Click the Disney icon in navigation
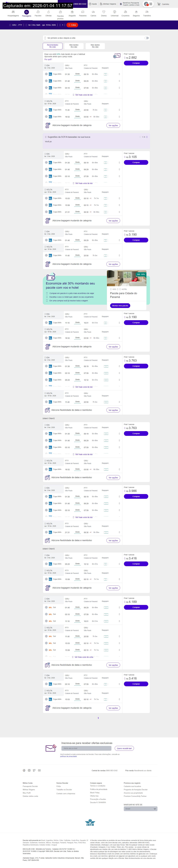 pyautogui.click(x=104, y=12)
